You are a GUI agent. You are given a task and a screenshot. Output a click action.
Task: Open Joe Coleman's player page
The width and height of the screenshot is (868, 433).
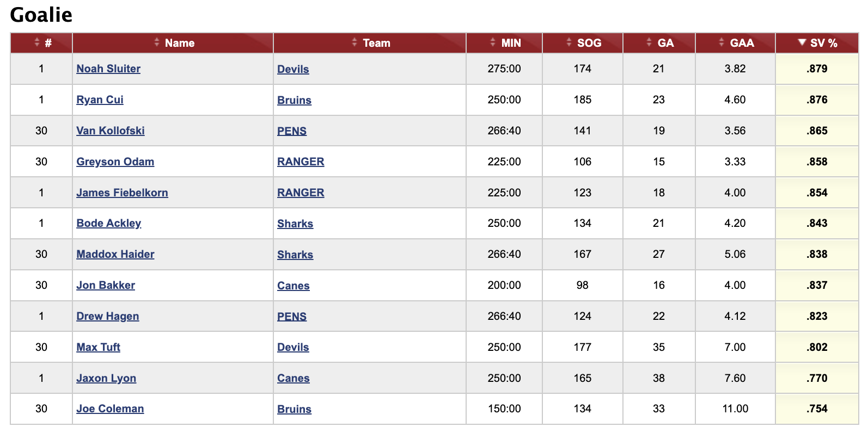110,409
